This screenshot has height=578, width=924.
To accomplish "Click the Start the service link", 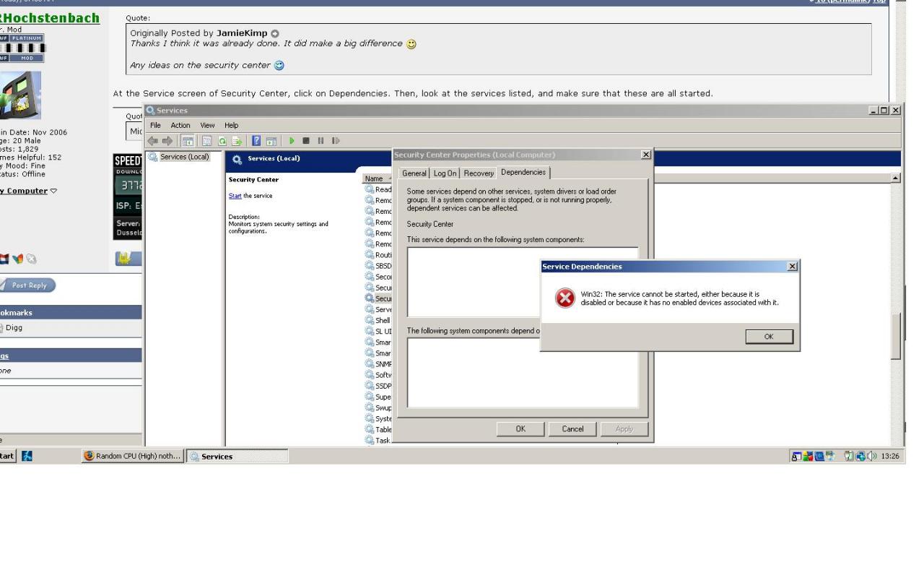I will (234, 196).
